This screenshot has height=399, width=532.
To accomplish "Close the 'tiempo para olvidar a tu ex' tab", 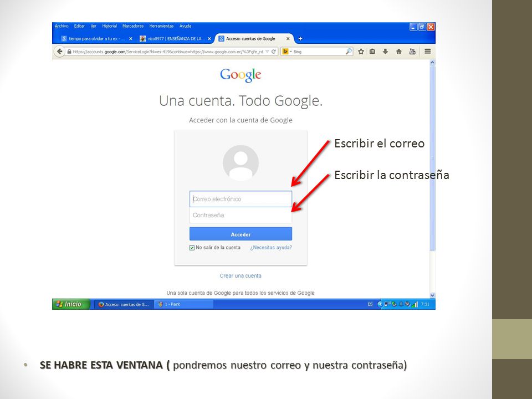I will [x=131, y=39].
